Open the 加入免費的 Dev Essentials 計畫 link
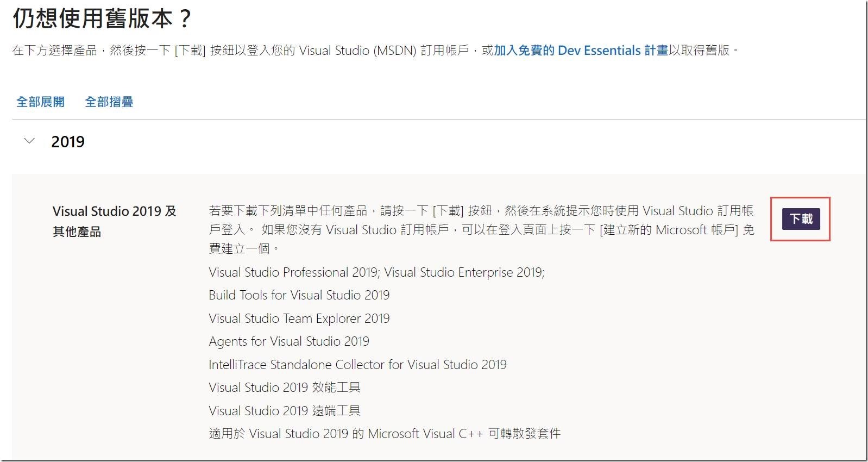The width and height of the screenshot is (868, 462). pos(581,51)
